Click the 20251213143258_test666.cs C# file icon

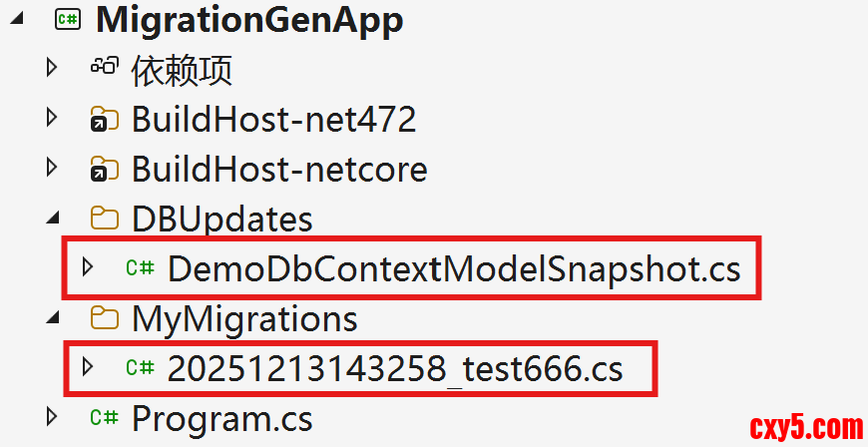pyautogui.click(x=140, y=368)
